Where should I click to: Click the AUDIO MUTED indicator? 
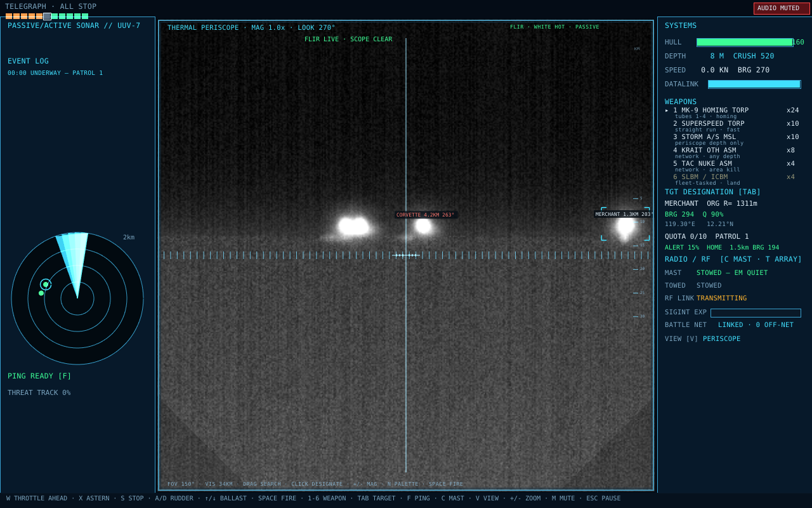click(782, 8)
